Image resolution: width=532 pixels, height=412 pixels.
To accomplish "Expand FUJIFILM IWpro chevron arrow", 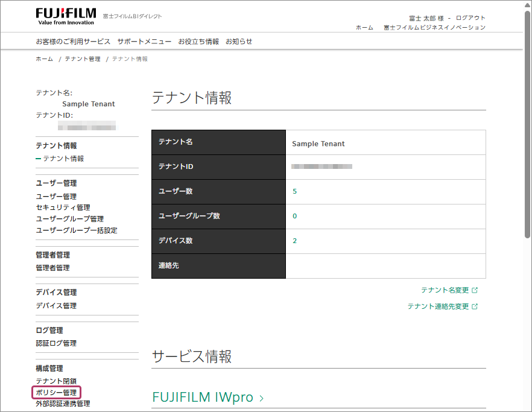I will click(261, 398).
